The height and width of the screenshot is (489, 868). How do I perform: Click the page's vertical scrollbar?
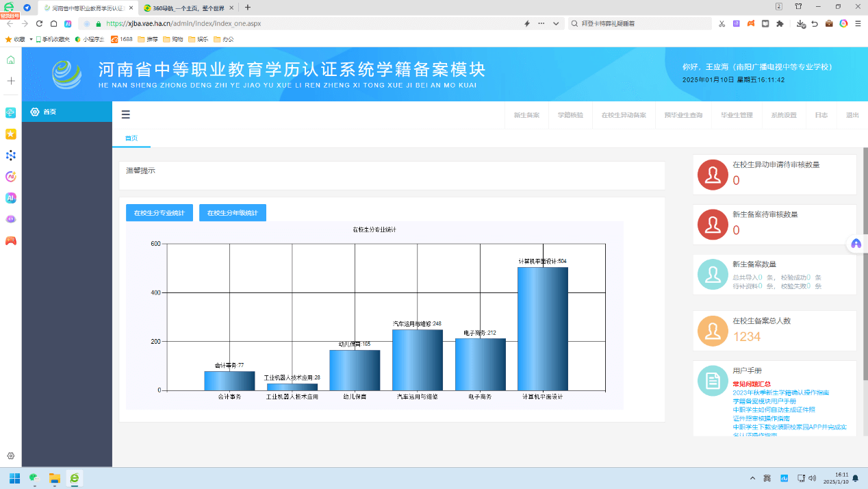pyautogui.click(x=865, y=274)
